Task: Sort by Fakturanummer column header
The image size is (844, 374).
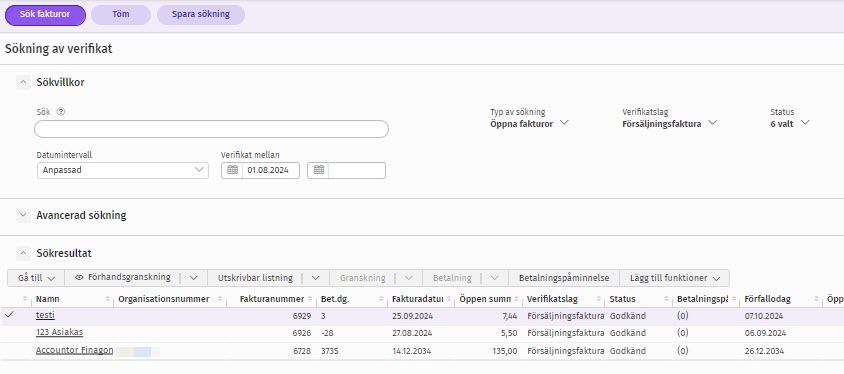Action: tap(272, 299)
